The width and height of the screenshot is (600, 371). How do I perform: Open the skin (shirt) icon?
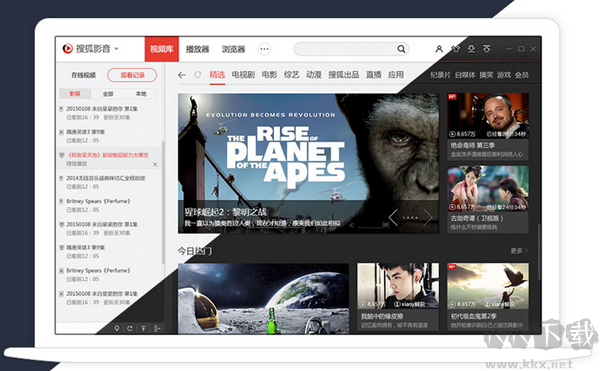pyautogui.click(x=455, y=49)
